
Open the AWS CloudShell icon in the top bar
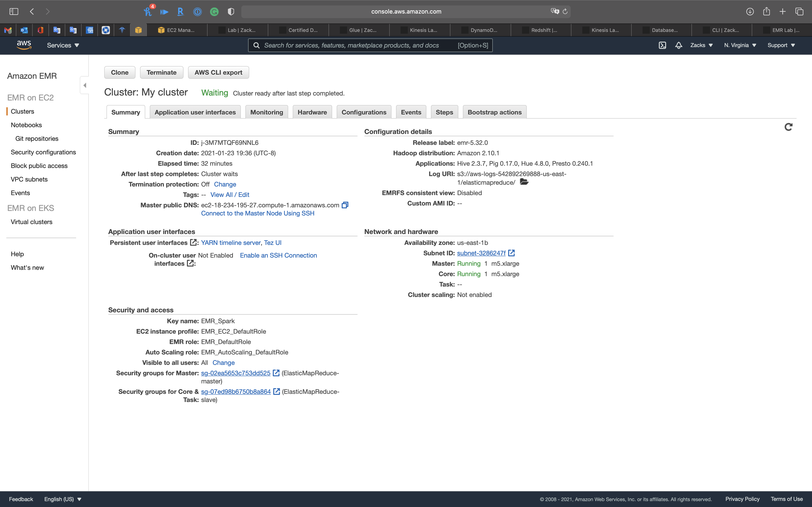pos(662,45)
